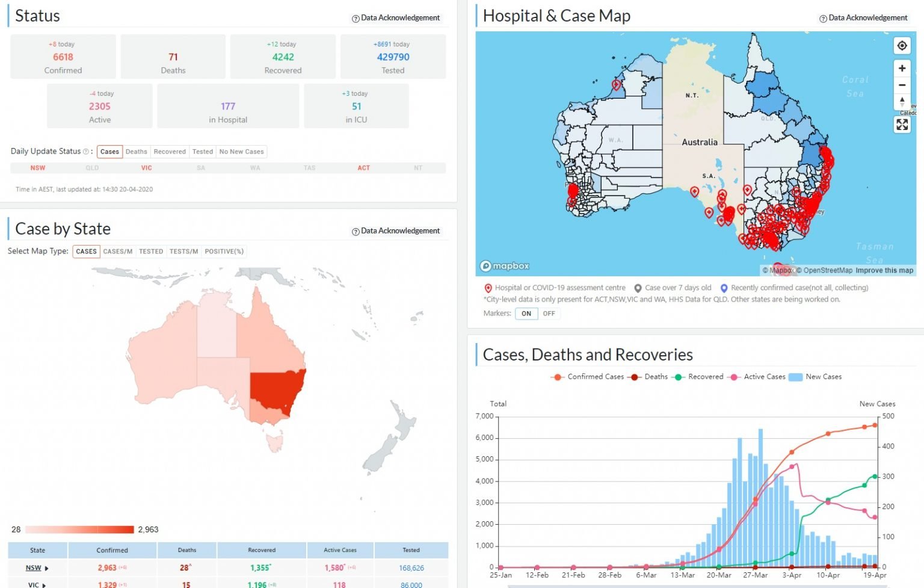Open Data Acknowledgement in Case by State

(x=396, y=231)
